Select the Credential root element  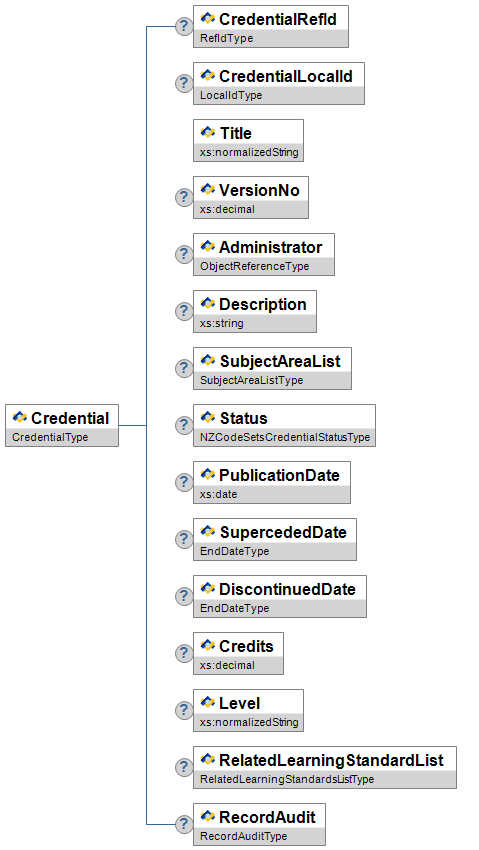coord(62,425)
